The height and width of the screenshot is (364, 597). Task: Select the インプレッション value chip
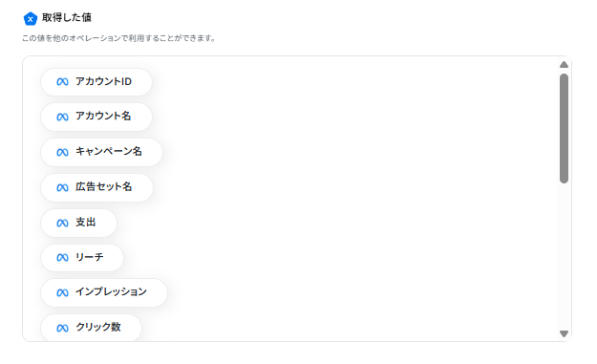[104, 292]
